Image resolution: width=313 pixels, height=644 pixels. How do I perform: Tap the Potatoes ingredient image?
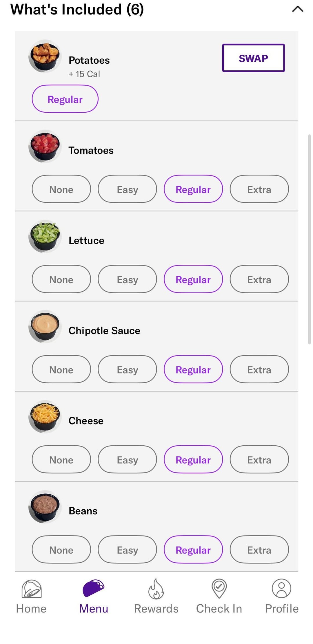pos(45,56)
